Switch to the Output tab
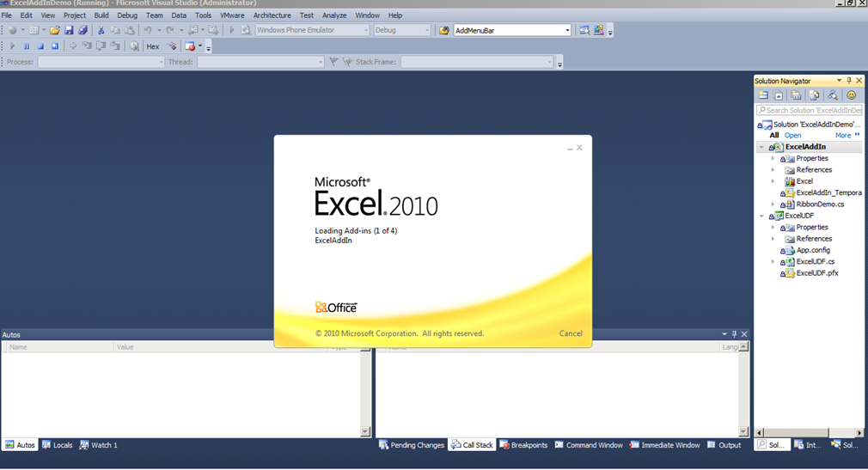The height and width of the screenshot is (470, 868). [724, 445]
